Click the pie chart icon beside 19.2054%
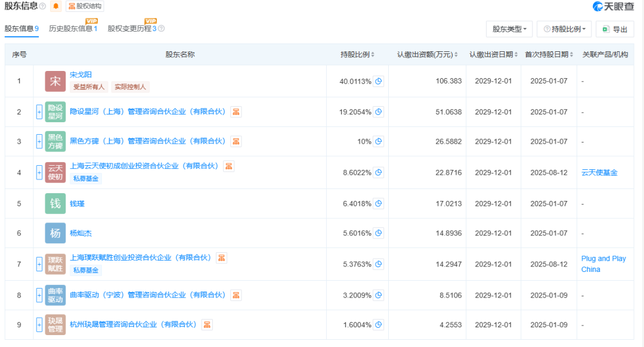The width and height of the screenshot is (644, 347). point(378,111)
